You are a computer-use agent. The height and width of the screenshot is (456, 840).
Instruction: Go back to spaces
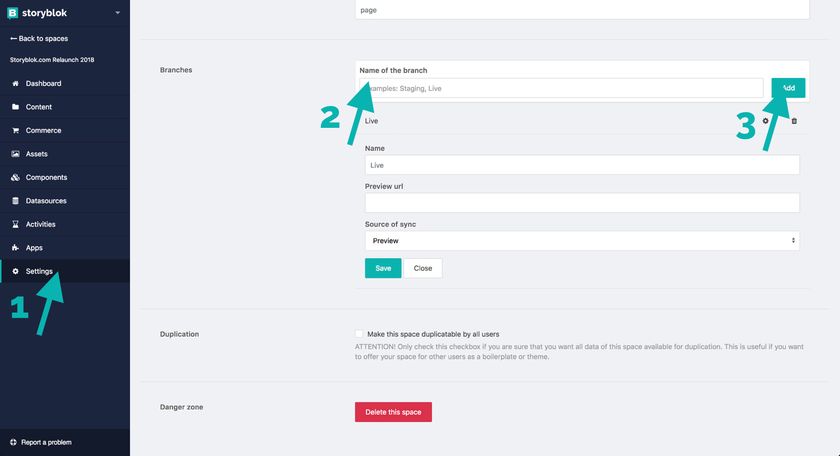[39, 39]
